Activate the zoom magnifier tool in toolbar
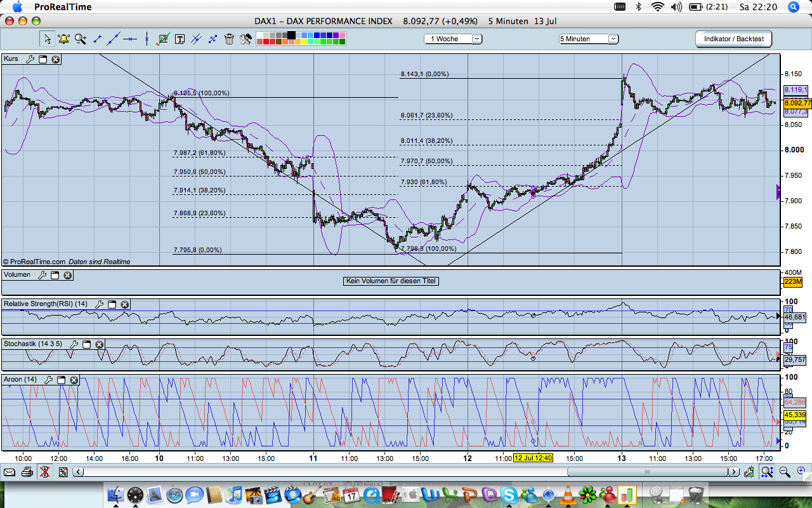Viewport: 812px width, 508px height. point(80,39)
